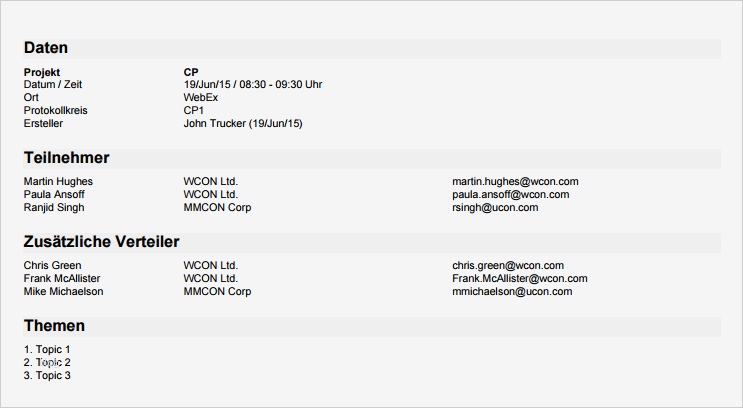Select Topic 1 in the Themen list
The width and height of the screenshot is (743, 408).
(47, 349)
